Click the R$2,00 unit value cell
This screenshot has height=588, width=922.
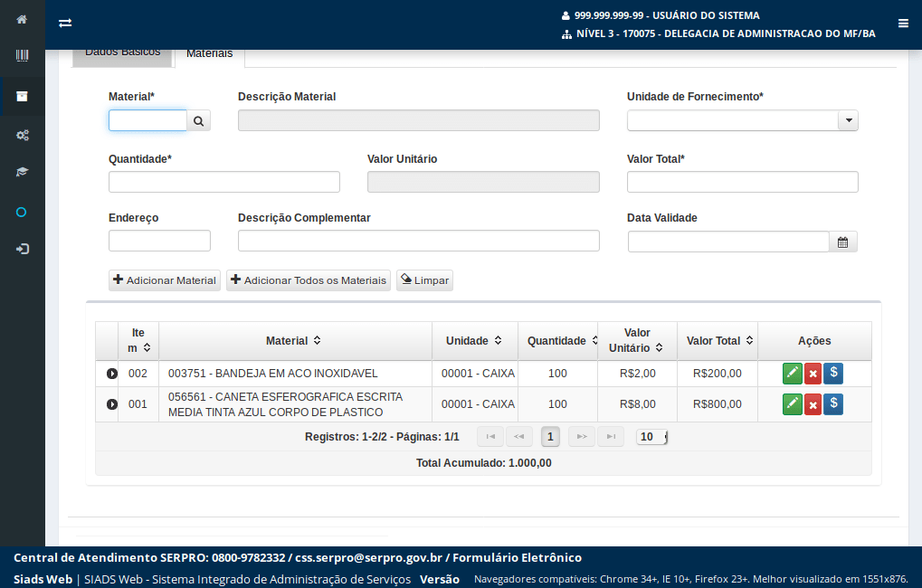pyautogui.click(x=637, y=374)
